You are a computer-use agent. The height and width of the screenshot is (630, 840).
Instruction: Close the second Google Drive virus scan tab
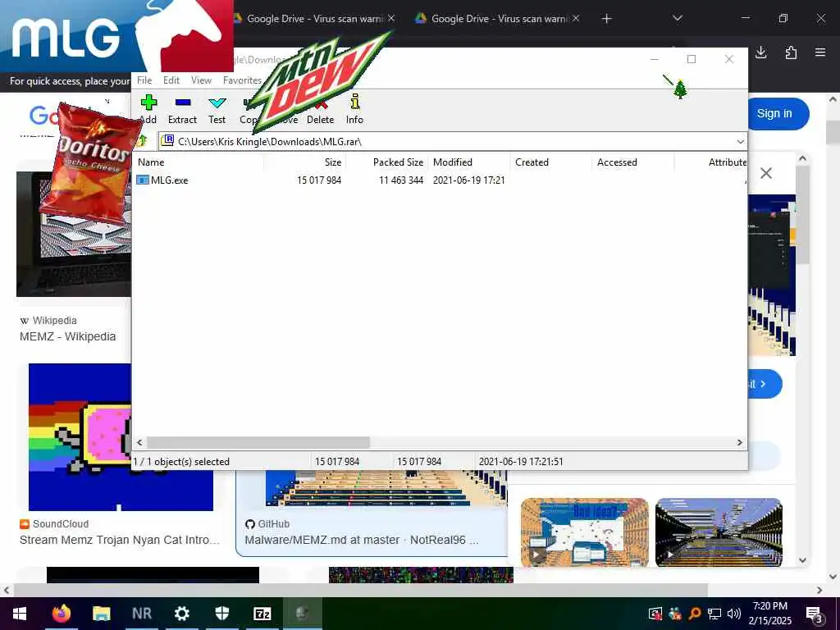576,18
